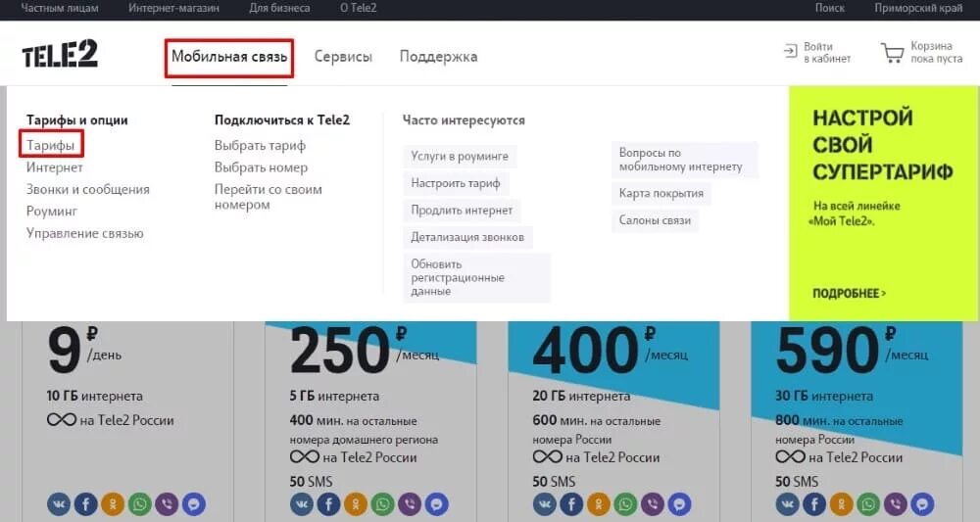Click Детализация звонков chip
The image size is (980, 522).
(x=467, y=237)
